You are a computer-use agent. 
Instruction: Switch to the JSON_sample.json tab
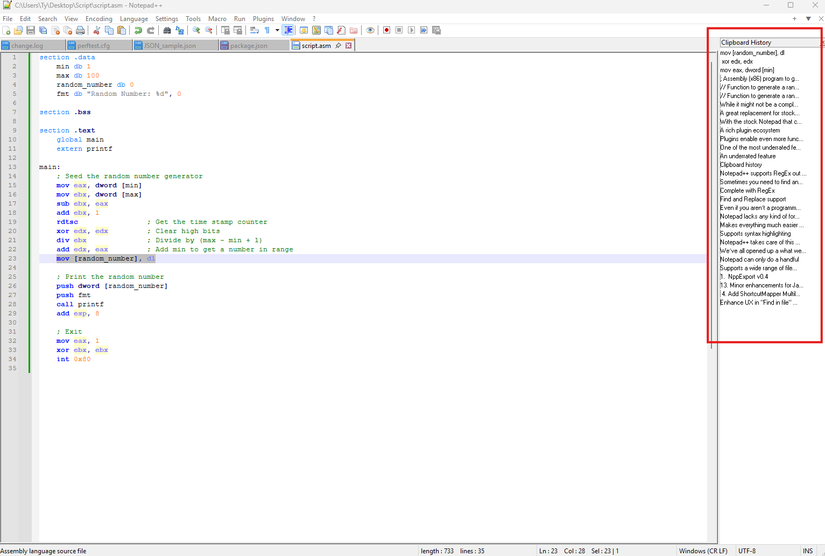point(169,45)
